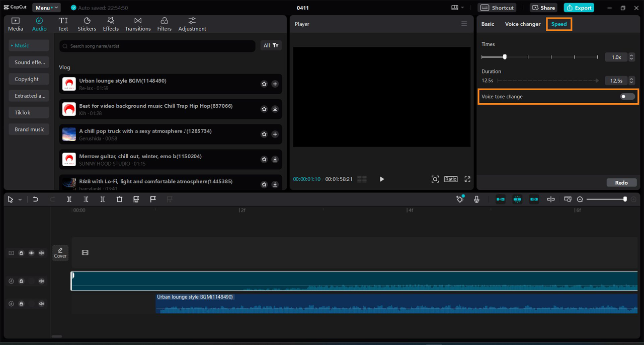Viewport: 644px width, 345px height.
Task: Hide the video track with eye icon
Action: point(31,253)
